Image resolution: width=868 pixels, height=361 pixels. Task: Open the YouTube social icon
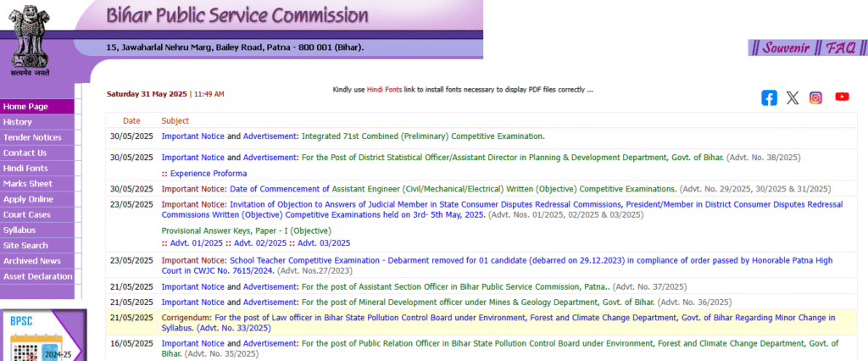point(842,97)
